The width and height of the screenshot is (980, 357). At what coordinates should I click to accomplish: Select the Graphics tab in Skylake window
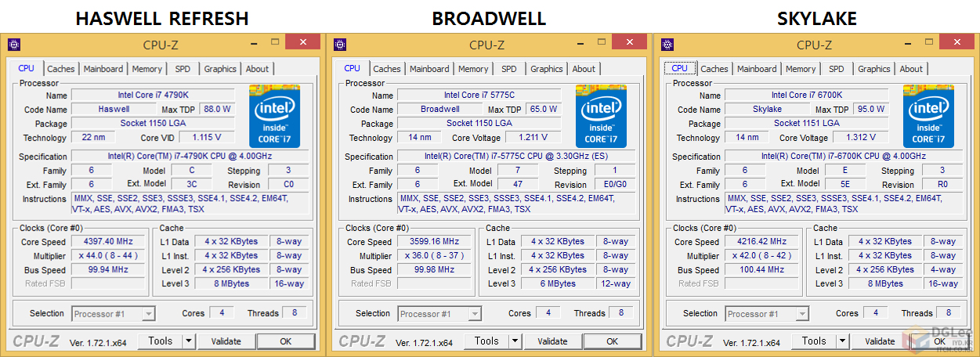click(x=873, y=69)
